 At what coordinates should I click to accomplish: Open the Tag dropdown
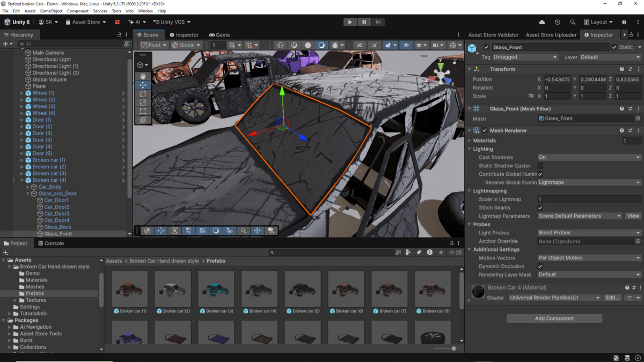[525, 57]
